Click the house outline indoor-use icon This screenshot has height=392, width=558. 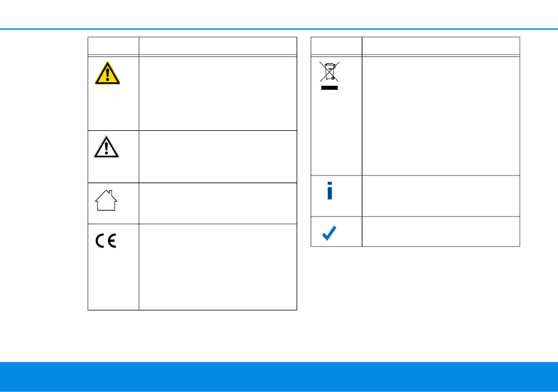(106, 200)
